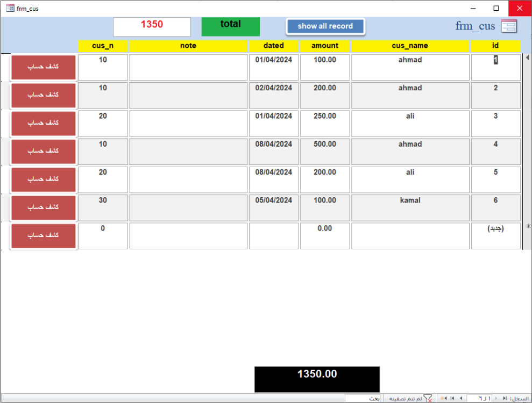The image size is (532, 403).
Task: Click the cus_name column header
Action: 410,46
